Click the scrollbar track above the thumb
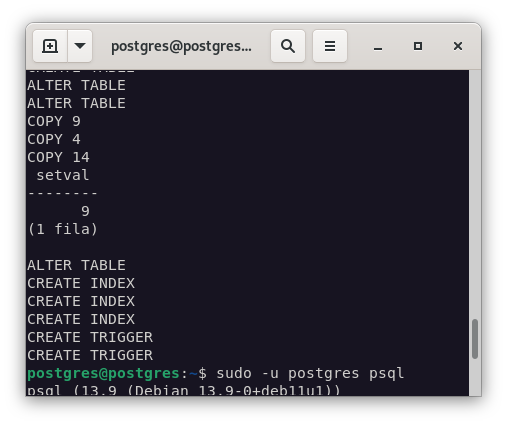The height and width of the screenshot is (425, 507). (x=475, y=193)
